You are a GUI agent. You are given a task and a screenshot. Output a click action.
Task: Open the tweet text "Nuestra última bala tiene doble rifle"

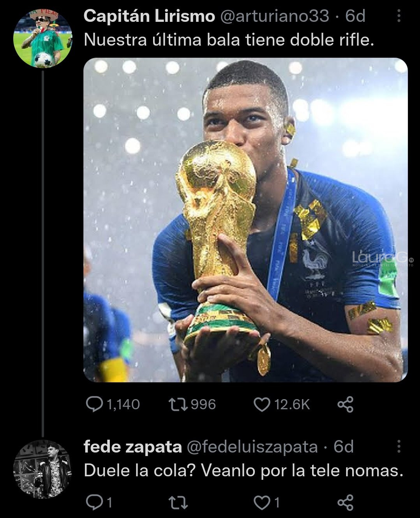click(229, 39)
